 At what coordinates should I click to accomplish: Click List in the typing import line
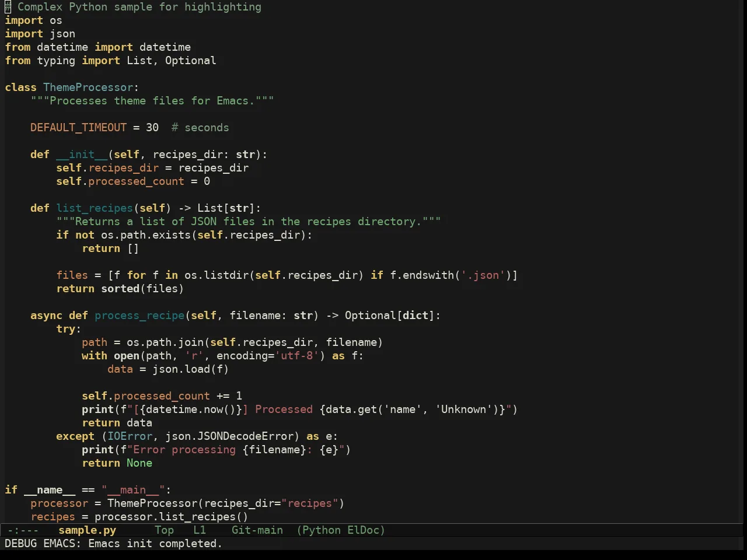coord(139,61)
